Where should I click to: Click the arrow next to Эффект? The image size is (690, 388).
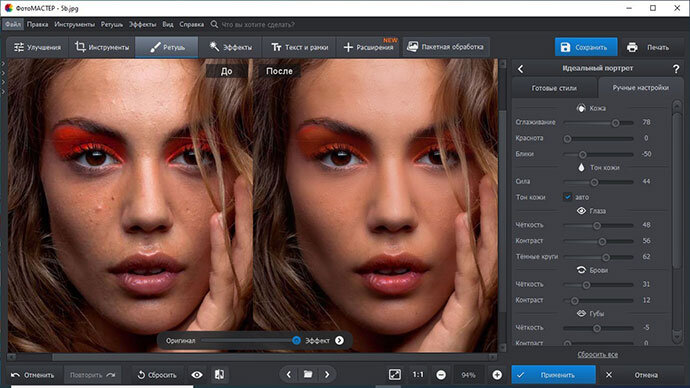click(339, 340)
